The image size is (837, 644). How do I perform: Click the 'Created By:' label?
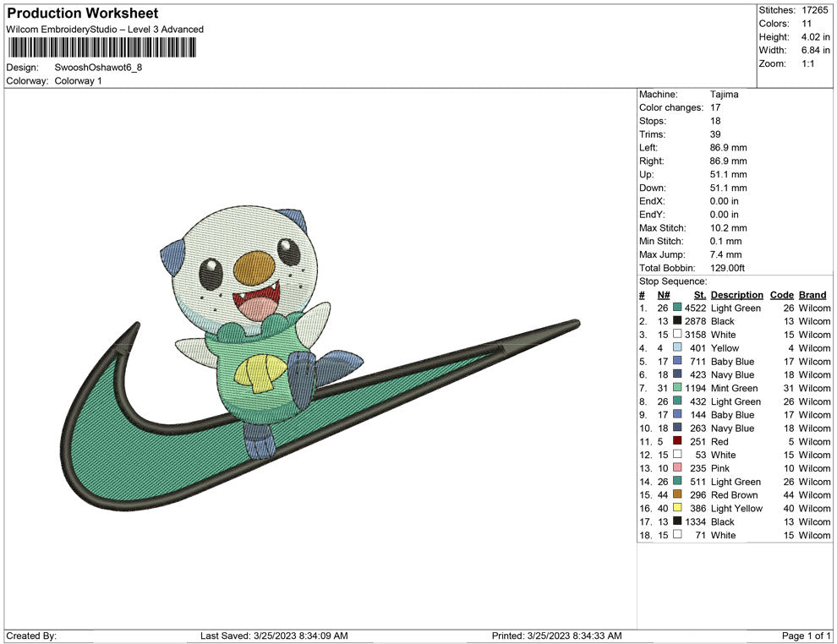point(31,636)
